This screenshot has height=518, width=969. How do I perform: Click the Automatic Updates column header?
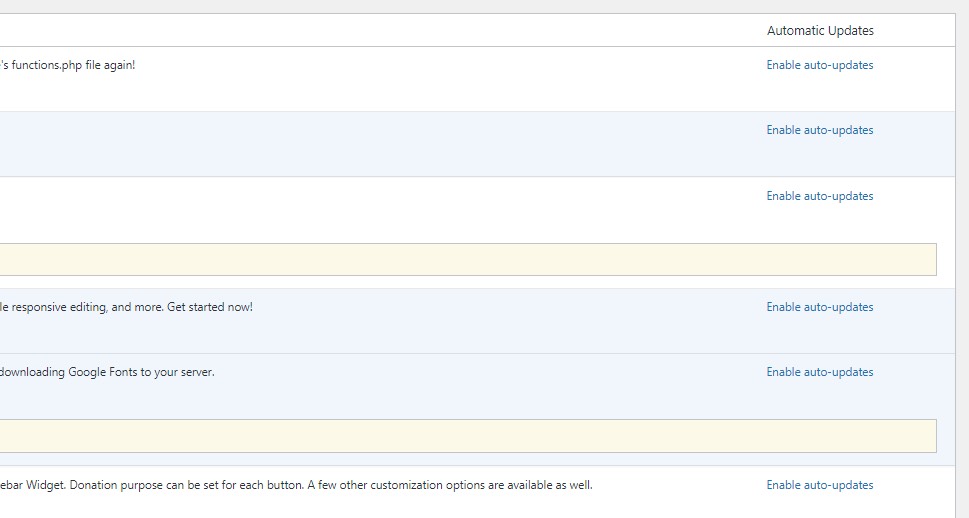tap(820, 31)
